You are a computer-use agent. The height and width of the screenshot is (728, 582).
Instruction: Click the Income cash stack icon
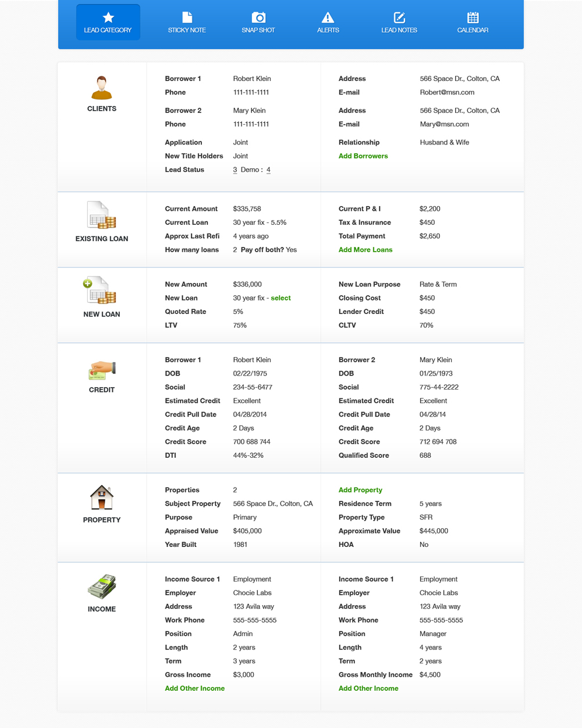tap(102, 586)
